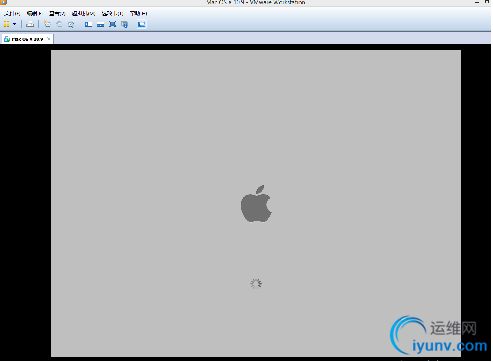This screenshot has height=362, width=493.
Task: Click the Send Ctrl+Alt+Del toolbar icon
Action: coord(30,24)
